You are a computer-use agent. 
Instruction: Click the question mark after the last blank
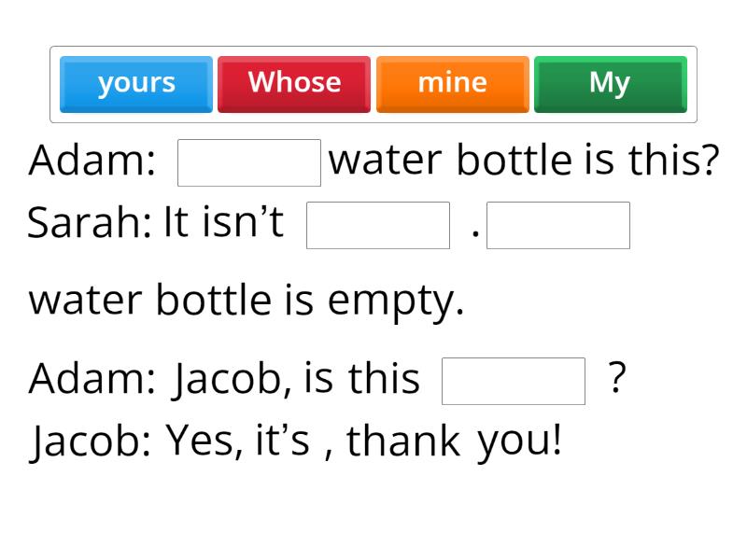point(616,379)
